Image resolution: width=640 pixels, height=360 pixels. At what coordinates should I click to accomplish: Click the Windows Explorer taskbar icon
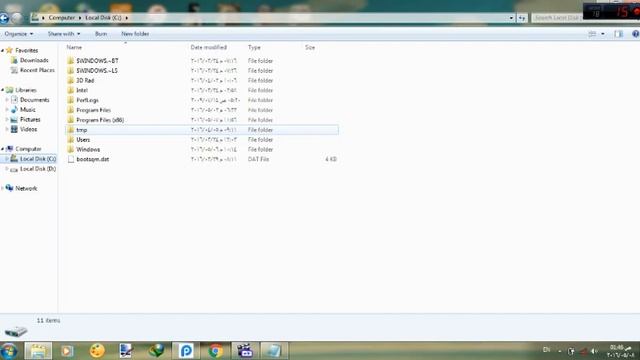coord(38,351)
